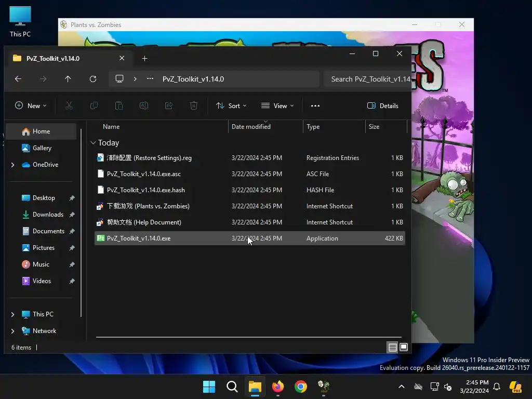Open Home in the navigation pane
The width and height of the screenshot is (532, 399).
coord(42,131)
